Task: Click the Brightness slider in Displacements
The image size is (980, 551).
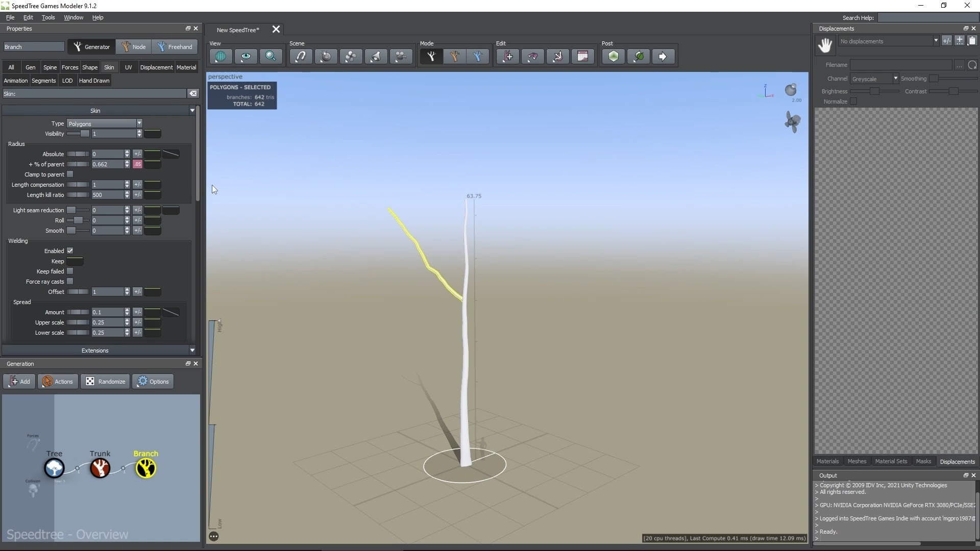Action: (x=874, y=91)
